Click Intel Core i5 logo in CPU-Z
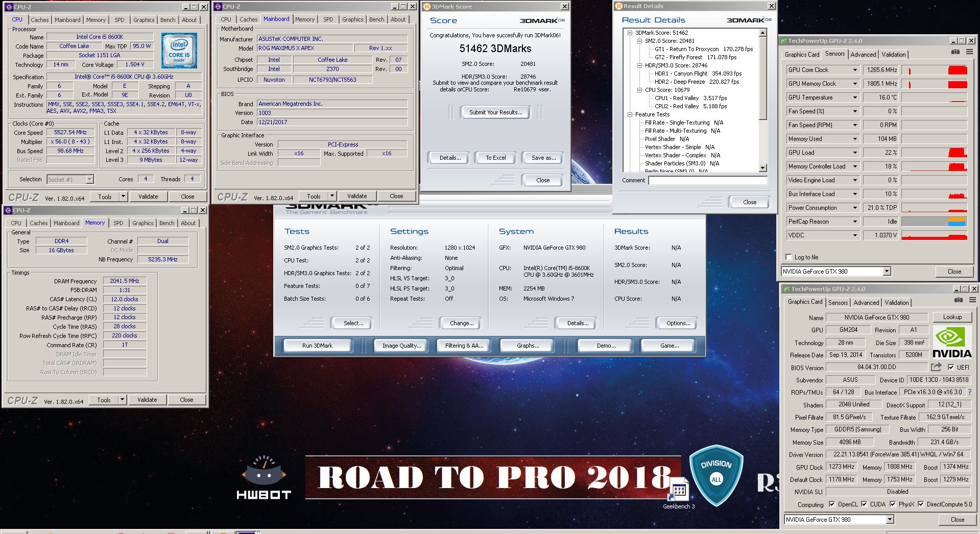Image resolution: width=980 pixels, height=534 pixels. [x=179, y=51]
